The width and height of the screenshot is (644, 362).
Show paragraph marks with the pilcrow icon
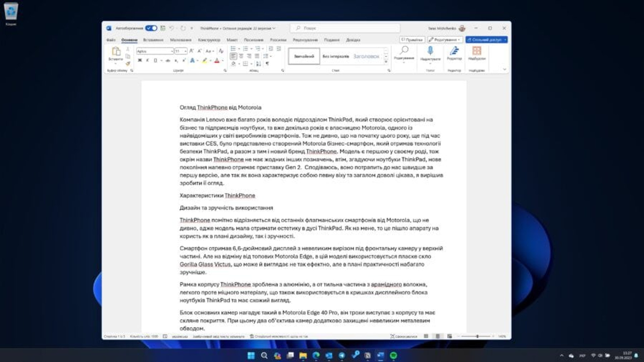pyautogui.click(x=267, y=64)
